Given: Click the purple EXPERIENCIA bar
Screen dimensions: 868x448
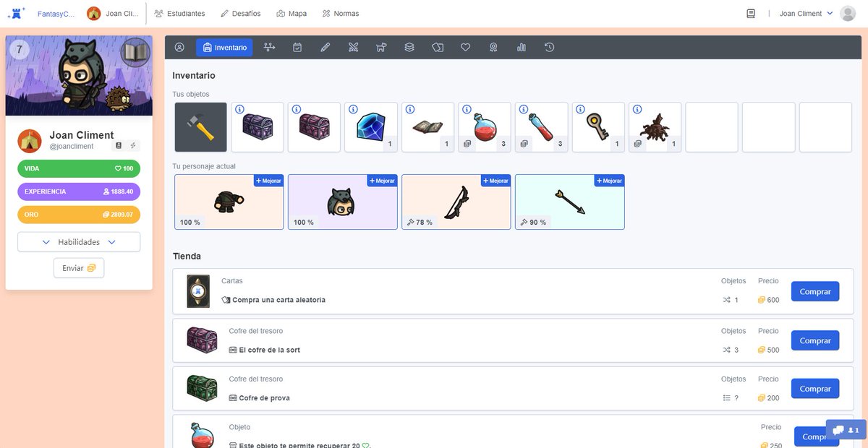Looking at the screenshot, I should (79, 191).
